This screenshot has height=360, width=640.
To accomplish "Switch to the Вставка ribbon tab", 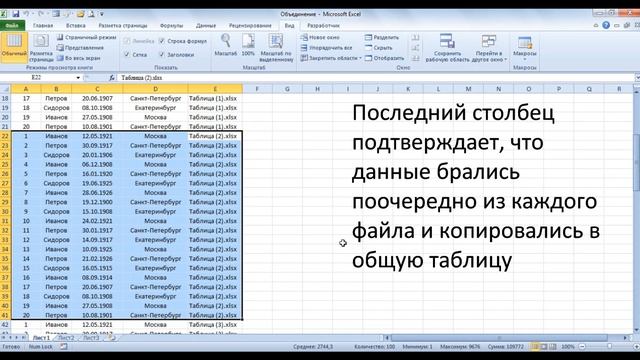I will click(x=76, y=26).
